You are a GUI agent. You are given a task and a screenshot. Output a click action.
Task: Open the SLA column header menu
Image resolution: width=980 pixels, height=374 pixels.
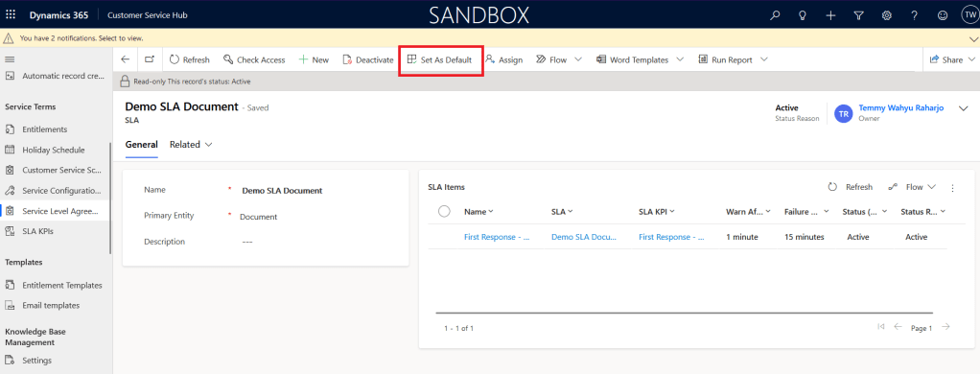tap(563, 211)
